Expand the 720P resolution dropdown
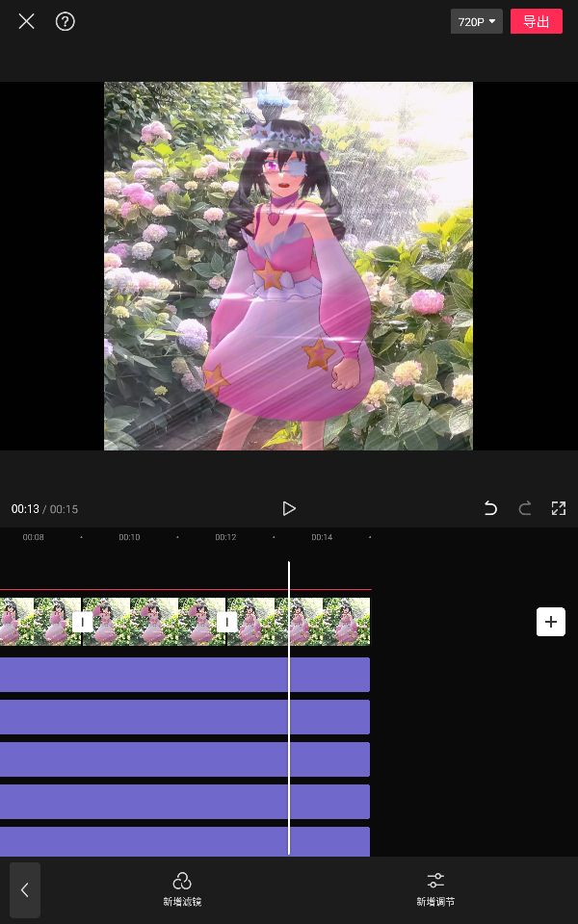The image size is (578, 924). tap(476, 21)
